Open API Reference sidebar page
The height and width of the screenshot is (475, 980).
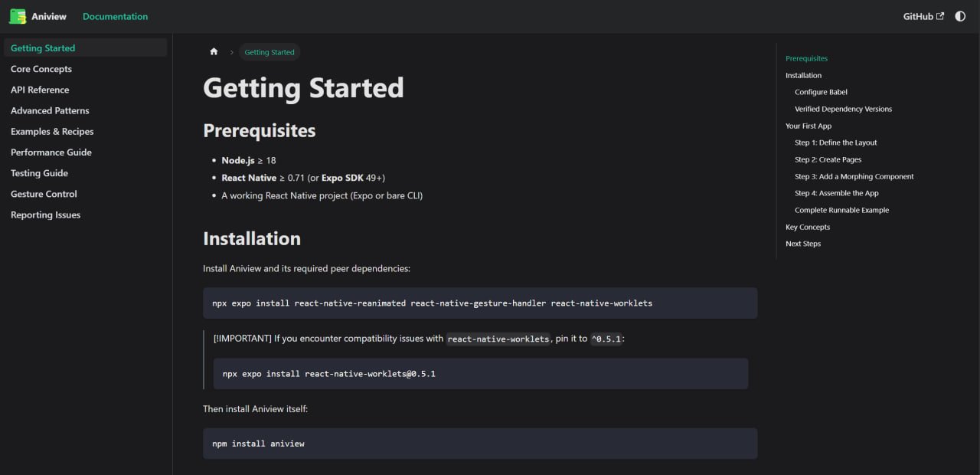click(x=40, y=90)
